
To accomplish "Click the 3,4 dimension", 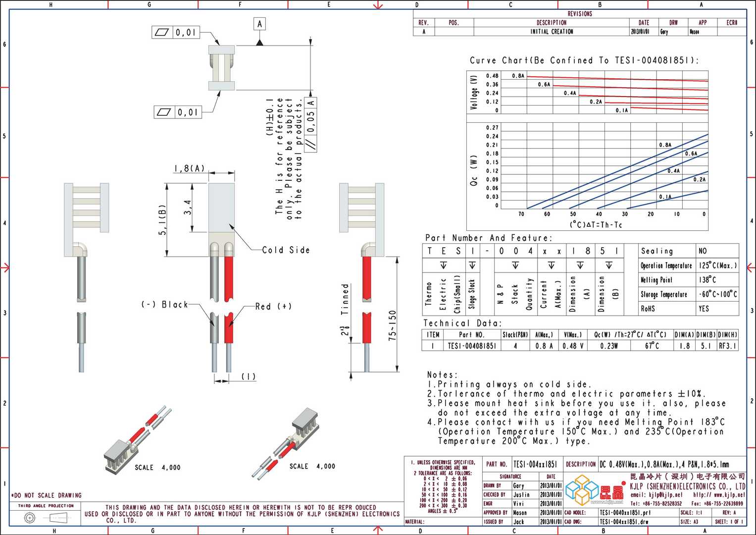I will [187, 207].
